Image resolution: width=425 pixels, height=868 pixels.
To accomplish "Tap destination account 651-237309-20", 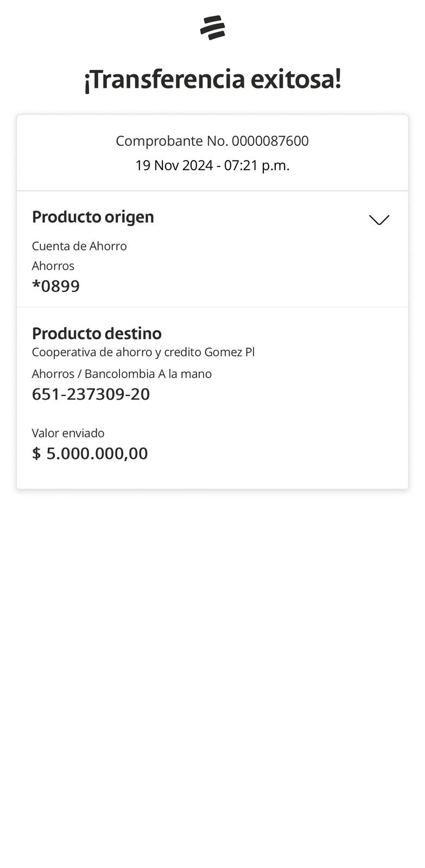I will [91, 394].
